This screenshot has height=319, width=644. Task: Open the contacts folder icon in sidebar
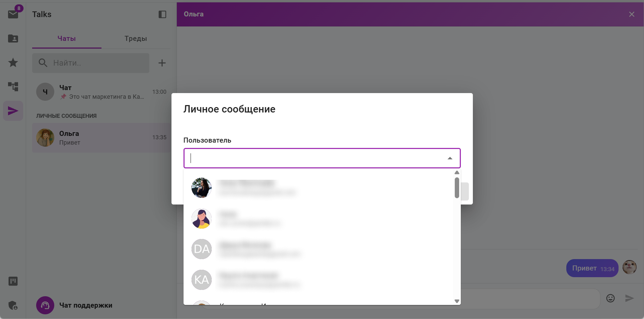tap(13, 38)
